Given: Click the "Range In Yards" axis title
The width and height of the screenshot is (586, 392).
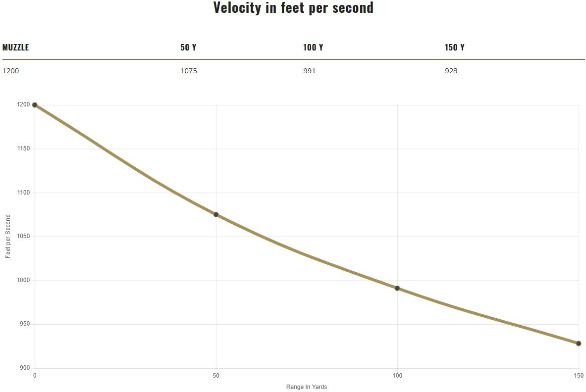Looking at the screenshot, I should click(x=307, y=387).
